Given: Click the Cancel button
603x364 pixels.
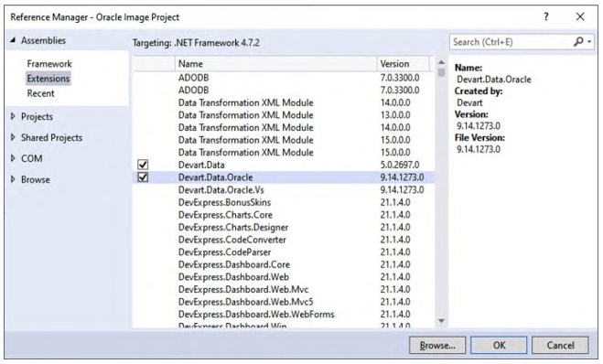Looking at the screenshot, I should pyautogui.click(x=560, y=345).
